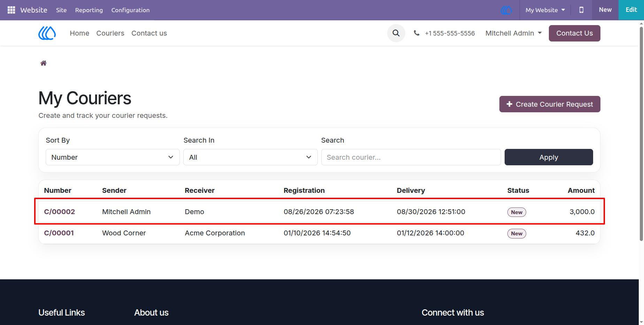Toggle mobile preview icon
644x325 pixels.
point(581,10)
